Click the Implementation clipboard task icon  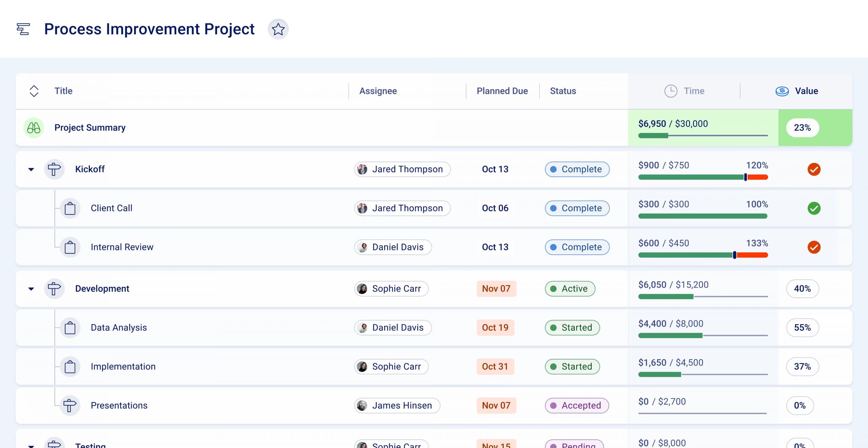tap(70, 366)
